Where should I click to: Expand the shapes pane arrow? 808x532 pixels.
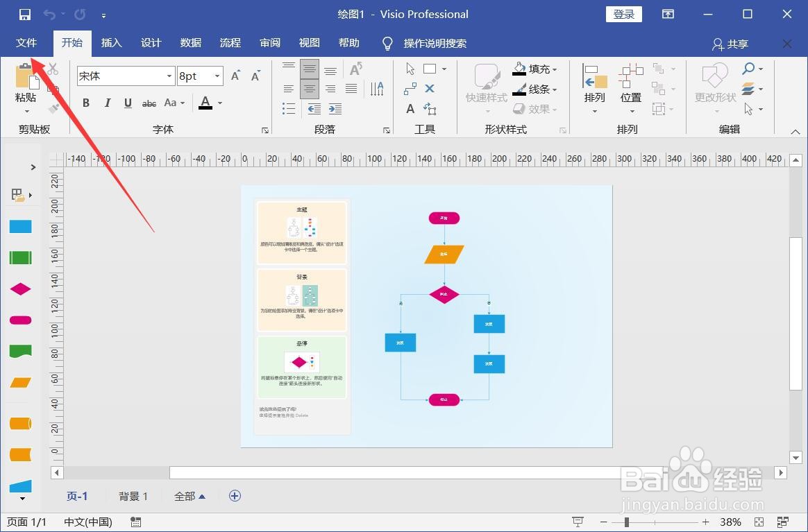(x=33, y=167)
